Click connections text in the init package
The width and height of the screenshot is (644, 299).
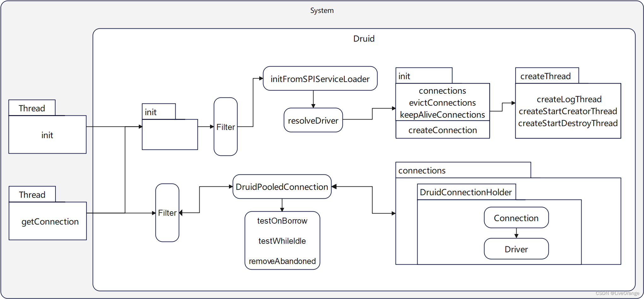[442, 91]
